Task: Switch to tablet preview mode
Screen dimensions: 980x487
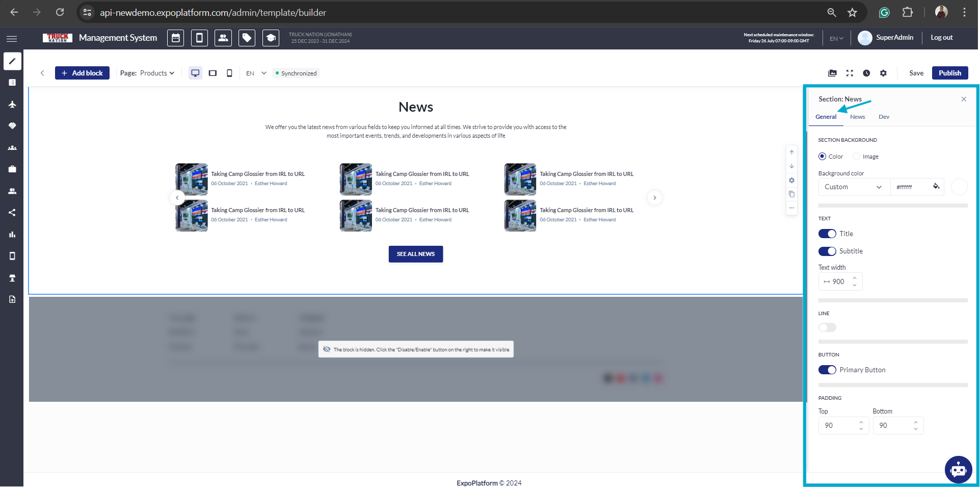Action: point(213,73)
